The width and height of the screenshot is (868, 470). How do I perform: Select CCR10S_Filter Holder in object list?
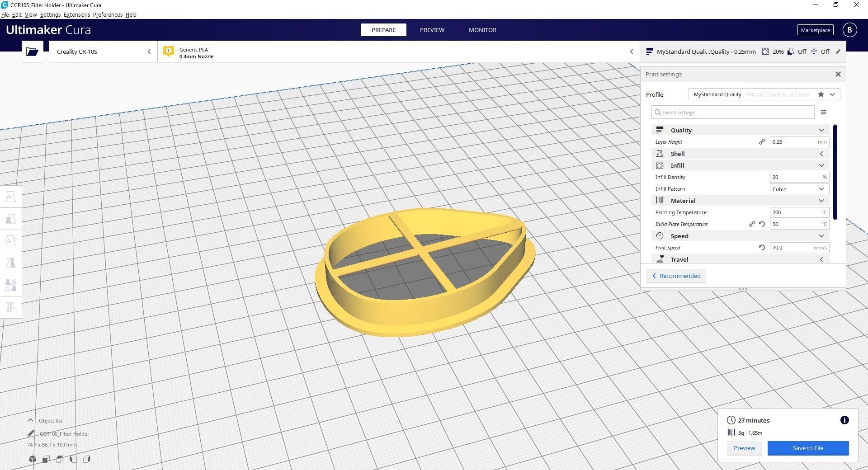(64, 433)
